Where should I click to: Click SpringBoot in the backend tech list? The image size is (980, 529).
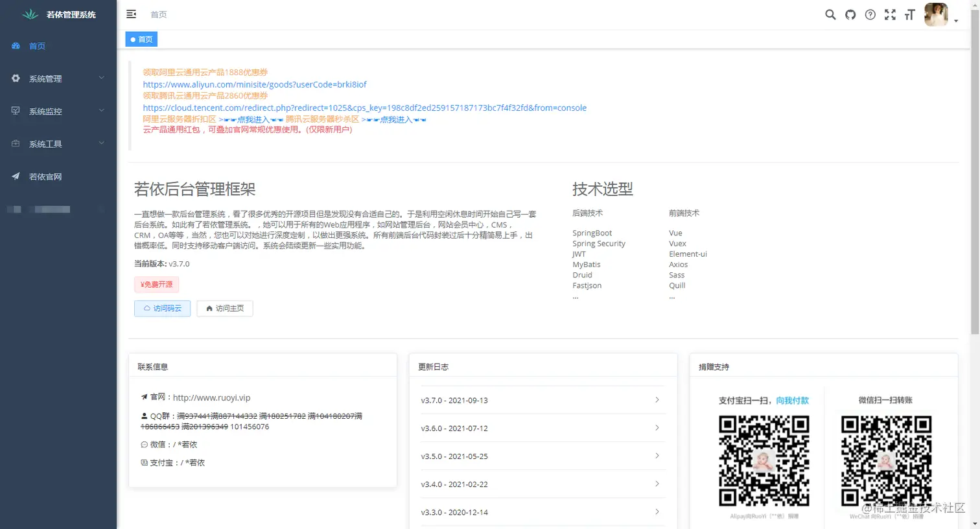click(x=592, y=233)
